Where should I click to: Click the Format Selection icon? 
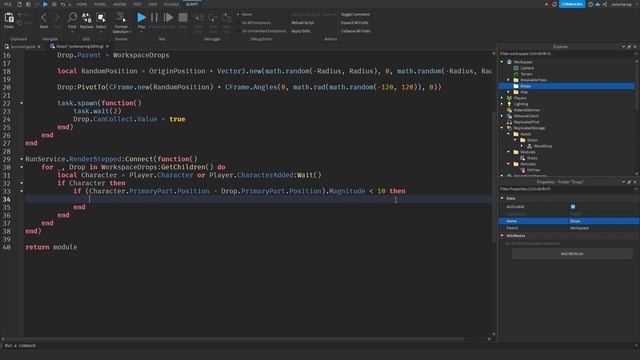121,17
